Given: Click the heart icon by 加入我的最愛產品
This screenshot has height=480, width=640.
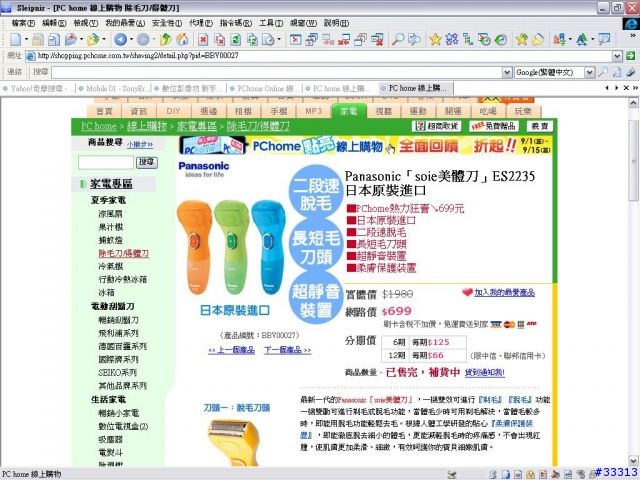Looking at the screenshot, I should pyautogui.click(x=467, y=292).
